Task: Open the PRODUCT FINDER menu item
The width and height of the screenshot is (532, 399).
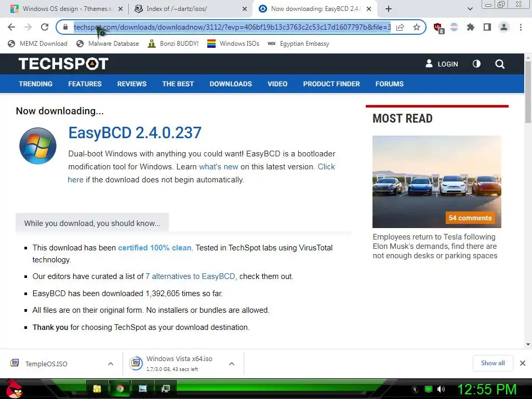Action: (x=331, y=84)
